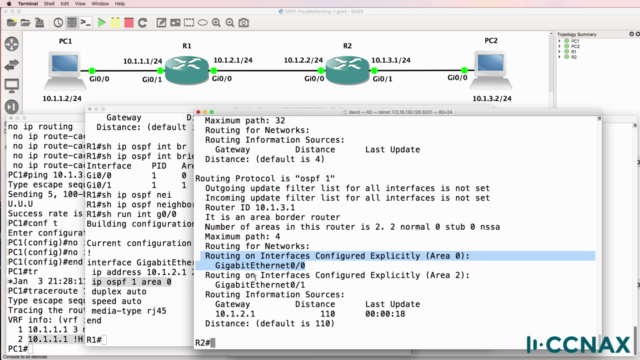The width and height of the screenshot is (640, 360).
Task: Select R2 row in Topology Summary
Action: coord(573,57)
